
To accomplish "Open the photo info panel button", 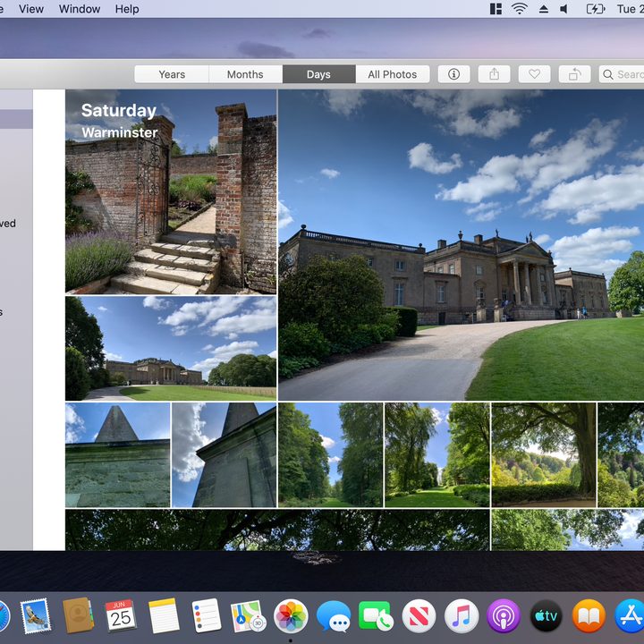I will point(453,74).
